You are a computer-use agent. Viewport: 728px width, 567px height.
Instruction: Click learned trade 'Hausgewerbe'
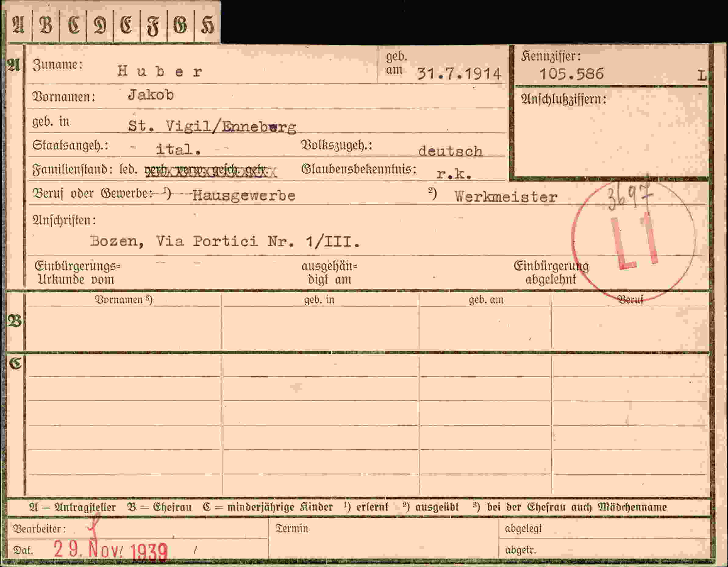[244, 196]
